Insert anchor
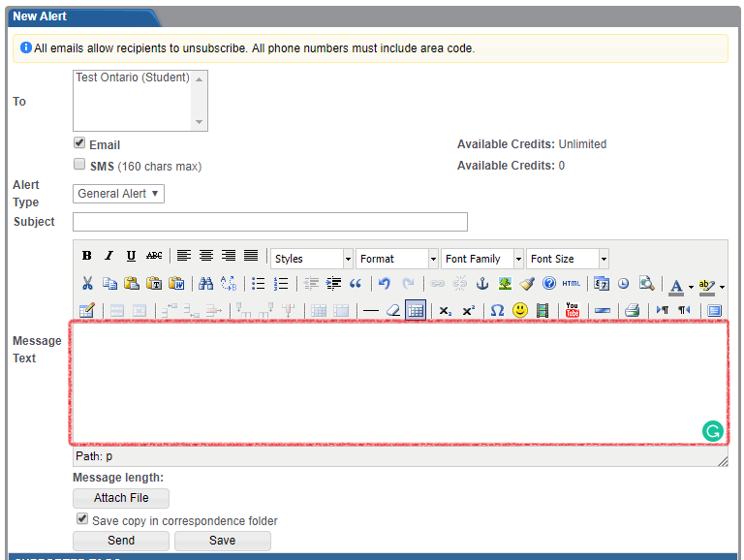 click(482, 283)
